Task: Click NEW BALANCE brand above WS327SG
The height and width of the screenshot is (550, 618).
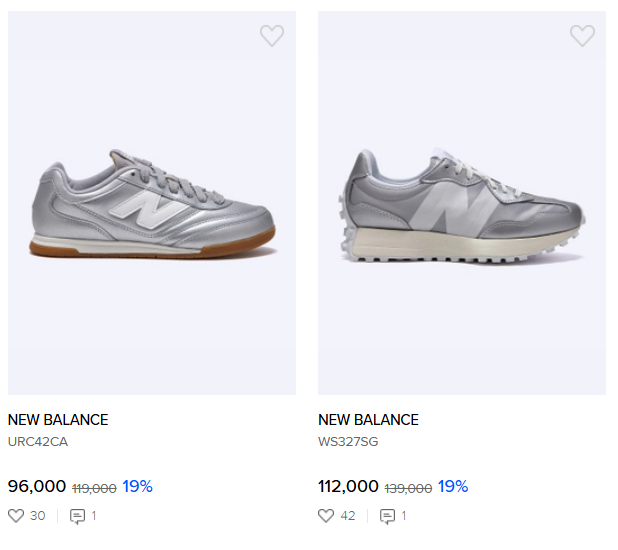Action: click(368, 420)
